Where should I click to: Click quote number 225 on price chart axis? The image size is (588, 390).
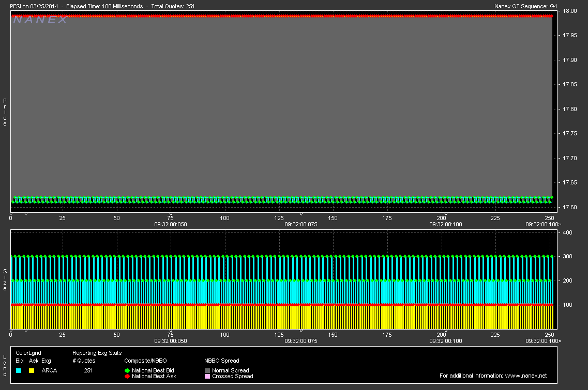[x=495, y=218]
